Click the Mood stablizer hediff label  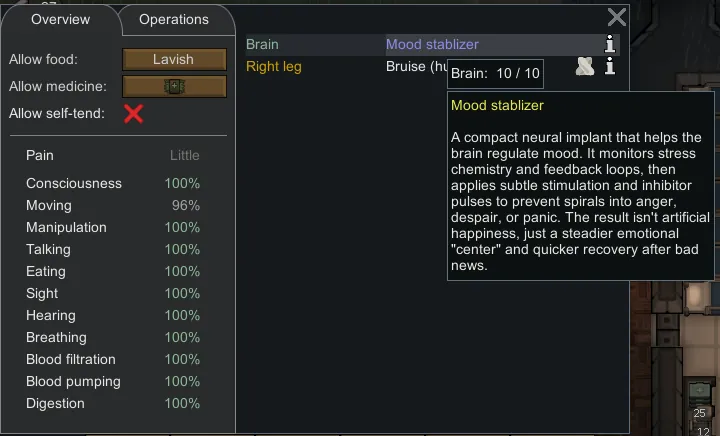(x=432, y=45)
